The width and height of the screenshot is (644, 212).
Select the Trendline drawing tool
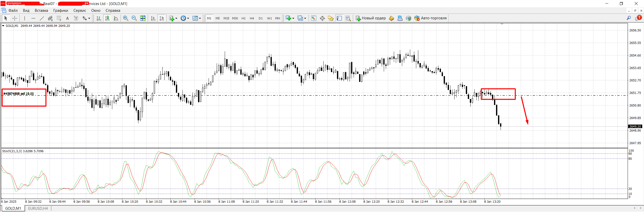click(x=42, y=18)
